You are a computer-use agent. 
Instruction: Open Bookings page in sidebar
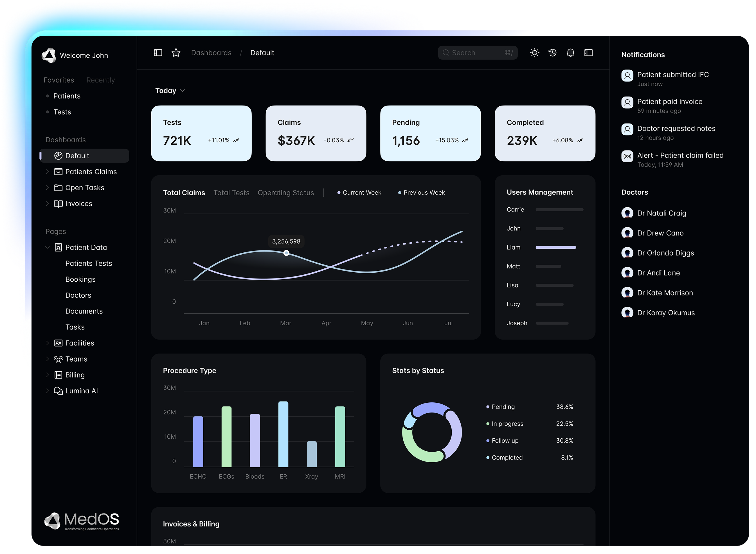pyautogui.click(x=80, y=279)
